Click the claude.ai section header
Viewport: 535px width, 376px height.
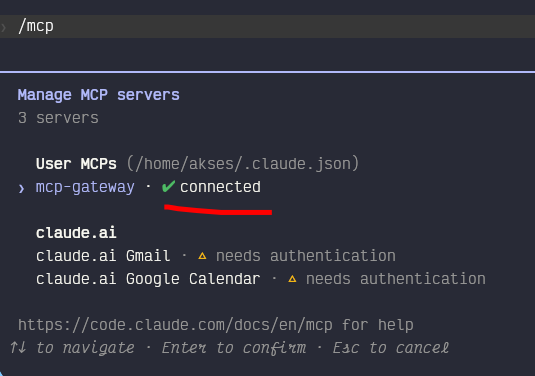tap(76, 233)
